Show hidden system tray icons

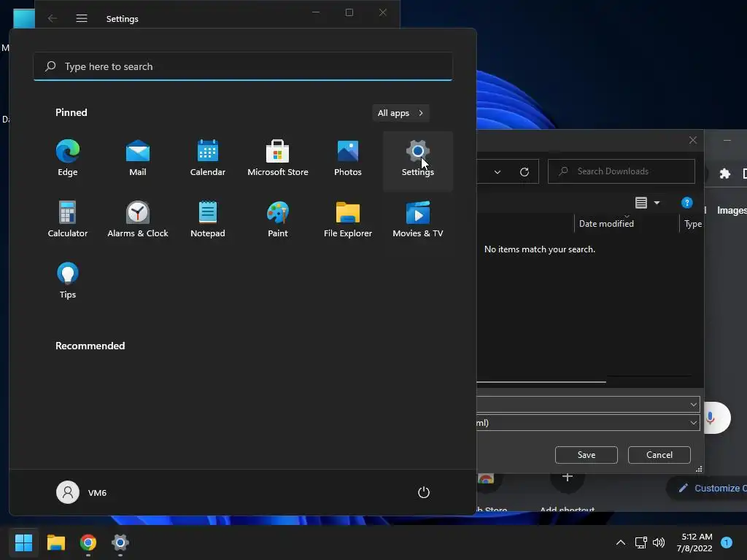coord(620,542)
